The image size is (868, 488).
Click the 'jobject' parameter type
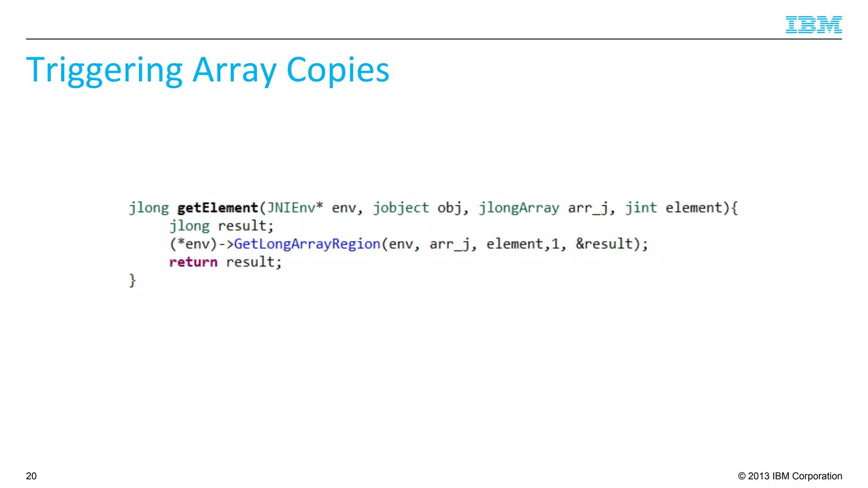point(401,208)
